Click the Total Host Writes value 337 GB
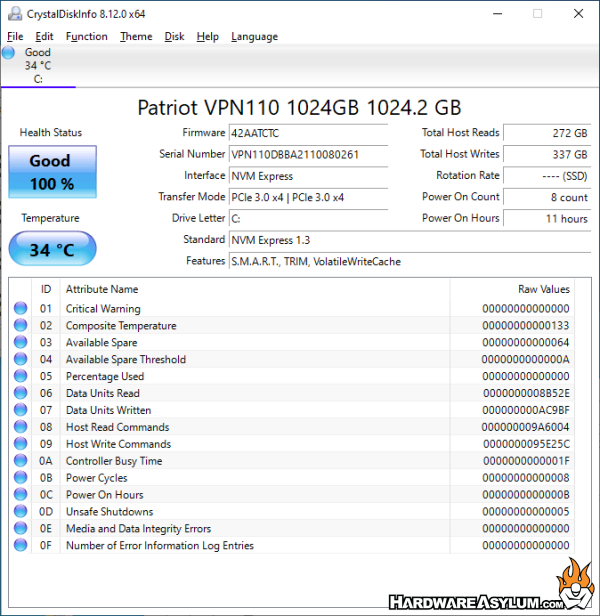Viewport: 600px width, 616px height. pos(547,154)
